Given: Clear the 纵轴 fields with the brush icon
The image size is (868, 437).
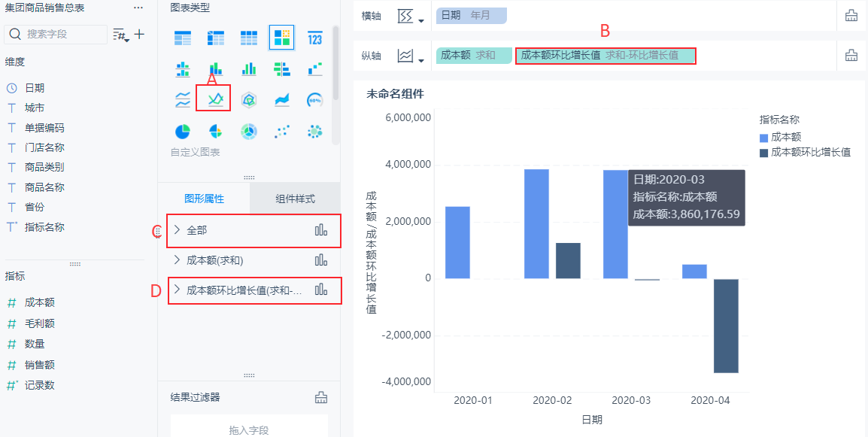Looking at the screenshot, I should (851, 56).
